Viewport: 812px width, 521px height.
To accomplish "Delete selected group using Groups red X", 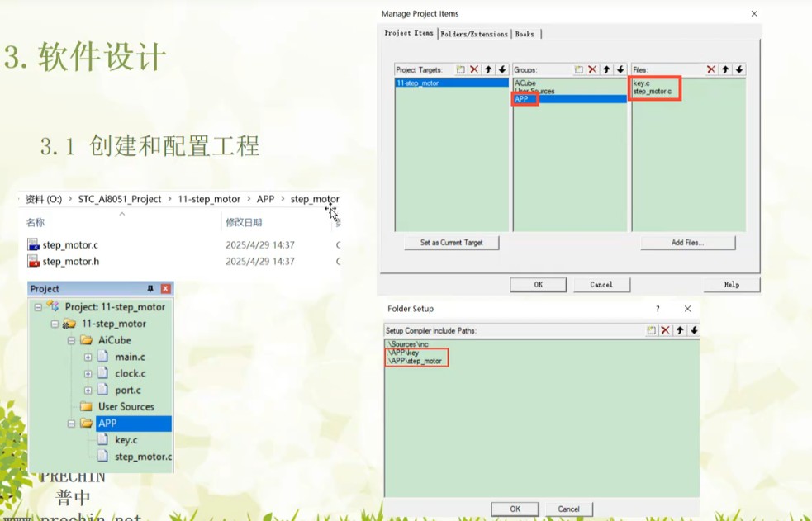I will click(592, 70).
